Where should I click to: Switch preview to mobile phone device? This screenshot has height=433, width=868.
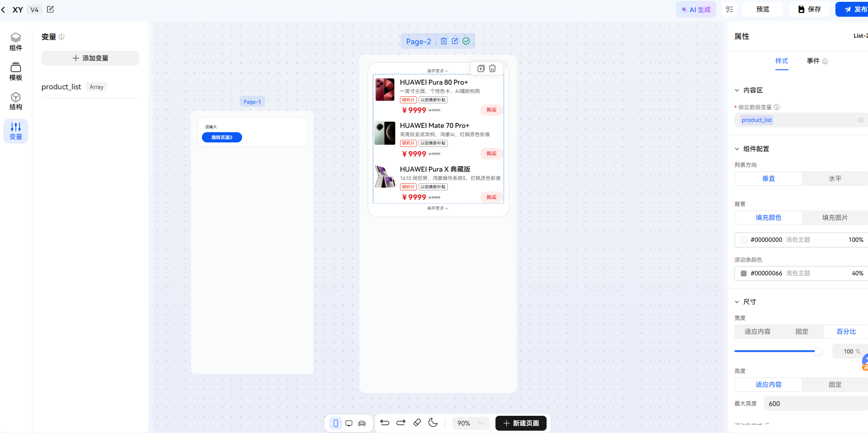pyautogui.click(x=336, y=423)
